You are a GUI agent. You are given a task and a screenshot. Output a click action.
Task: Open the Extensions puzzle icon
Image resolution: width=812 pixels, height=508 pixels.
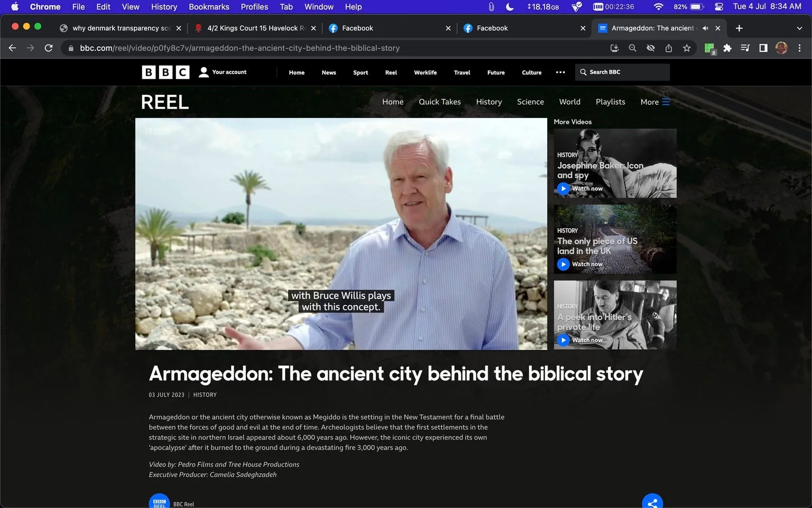pyautogui.click(x=727, y=48)
